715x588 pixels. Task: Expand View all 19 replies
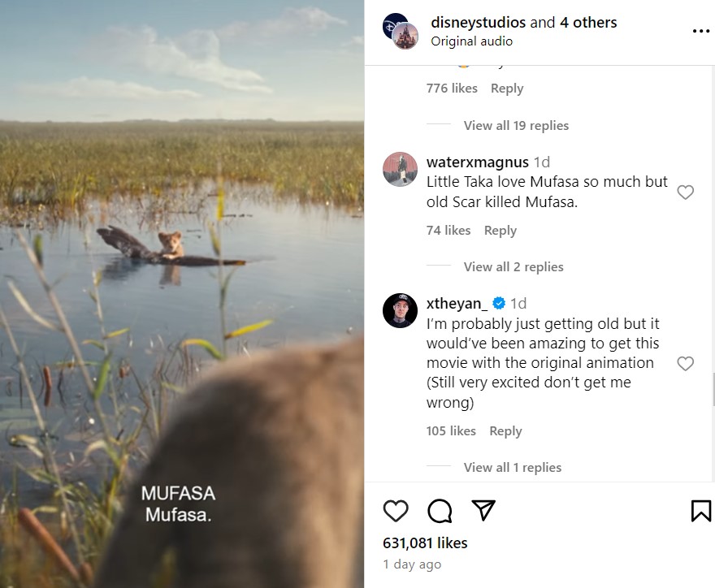pyautogui.click(x=516, y=126)
